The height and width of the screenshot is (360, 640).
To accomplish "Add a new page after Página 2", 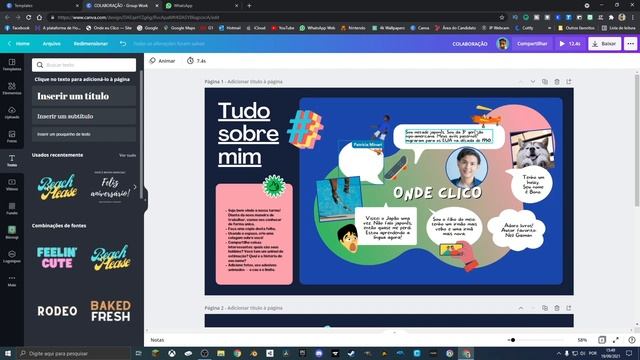I will pos(569,308).
